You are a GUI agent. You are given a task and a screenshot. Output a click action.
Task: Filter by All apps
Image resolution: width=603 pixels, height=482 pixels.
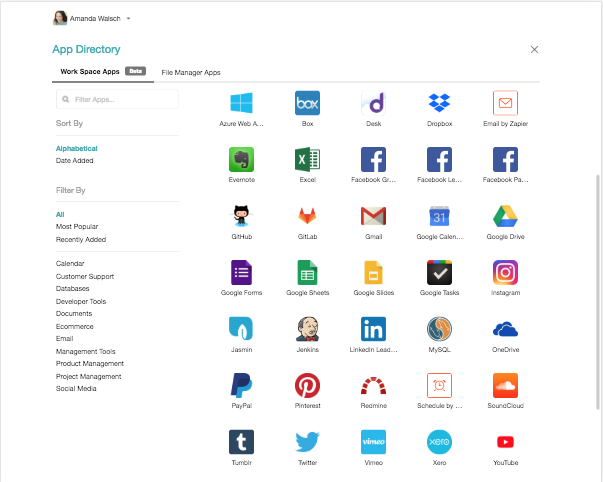[60, 215]
